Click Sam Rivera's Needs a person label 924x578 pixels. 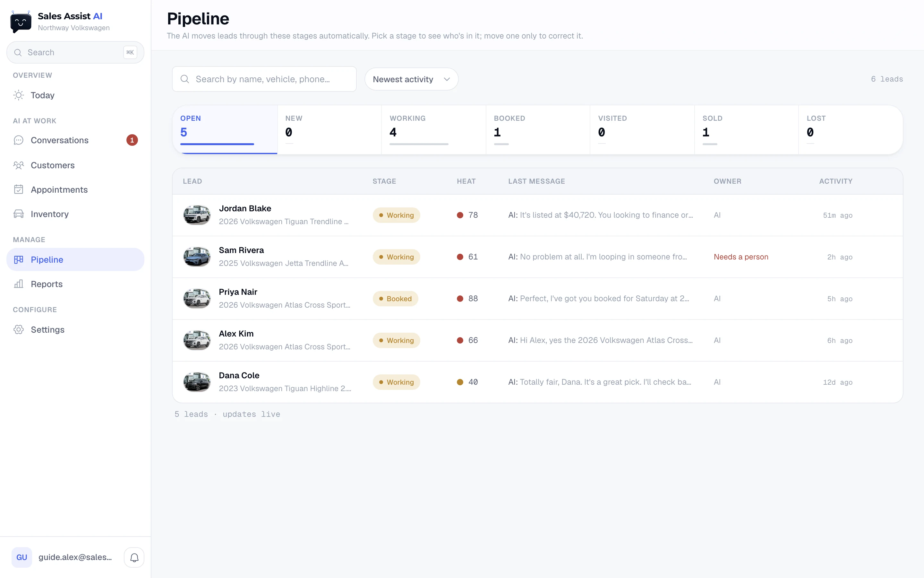[741, 257]
